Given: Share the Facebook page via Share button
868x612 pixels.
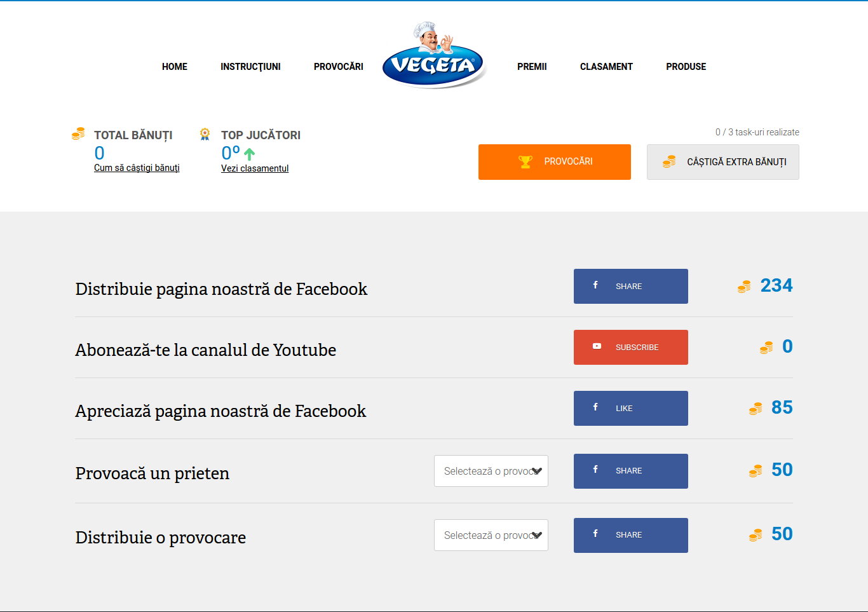Looking at the screenshot, I should 631,286.
